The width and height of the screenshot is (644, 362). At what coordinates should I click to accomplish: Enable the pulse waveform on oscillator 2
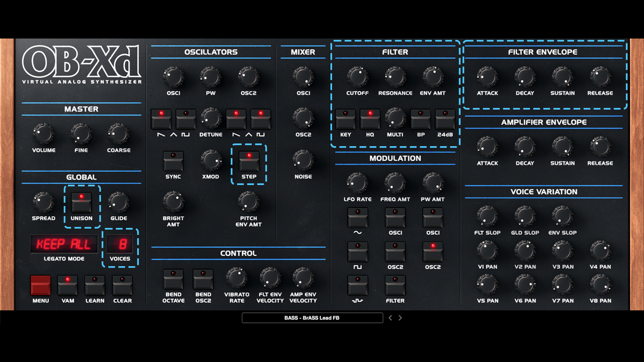(261, 119)
